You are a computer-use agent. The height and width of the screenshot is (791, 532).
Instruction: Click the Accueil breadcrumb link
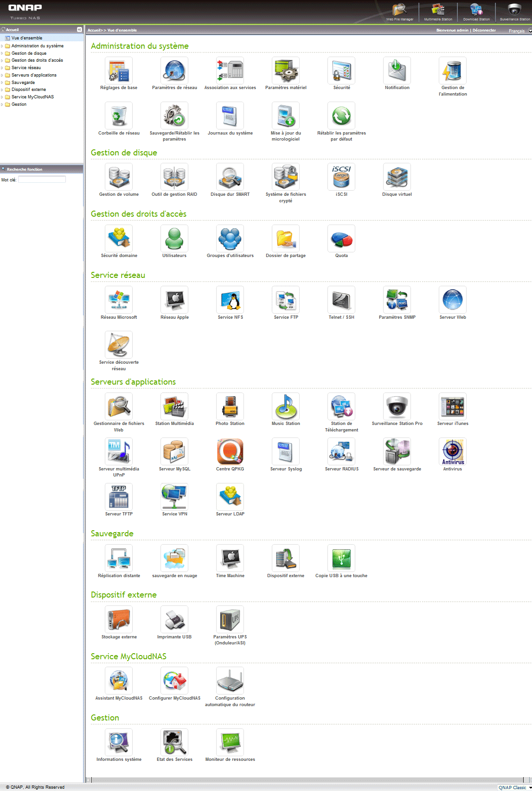point(94,30)
